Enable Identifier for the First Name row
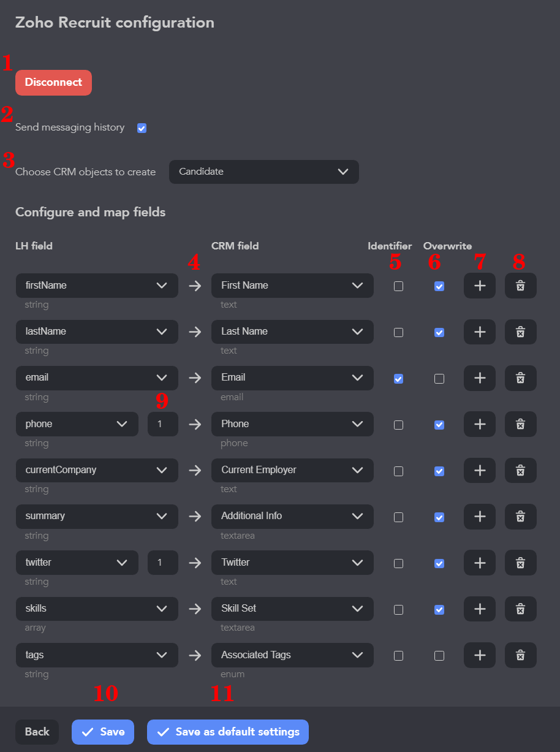The height and width of the screenshot is (752, 560). 398,286
